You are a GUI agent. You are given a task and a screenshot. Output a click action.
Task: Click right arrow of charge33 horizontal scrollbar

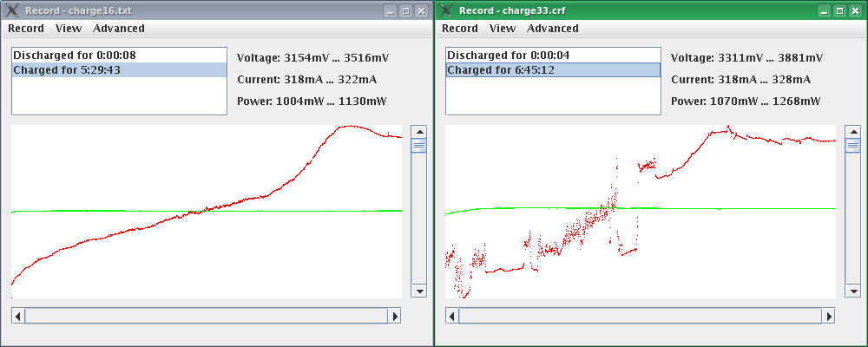click(828, 317)
